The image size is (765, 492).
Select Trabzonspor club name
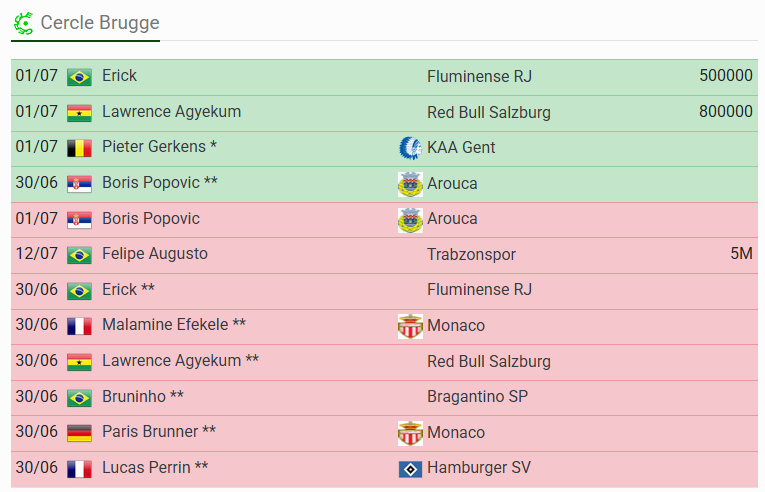[x=471, y=254]
